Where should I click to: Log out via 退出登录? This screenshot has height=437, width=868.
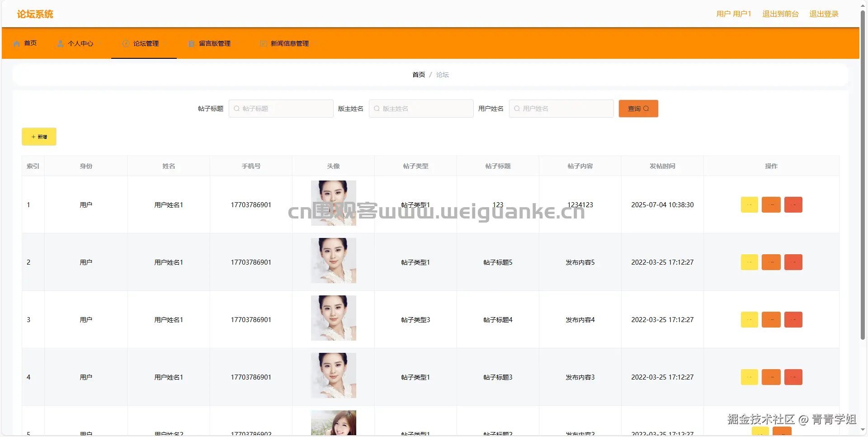click(x=824, y=14)
